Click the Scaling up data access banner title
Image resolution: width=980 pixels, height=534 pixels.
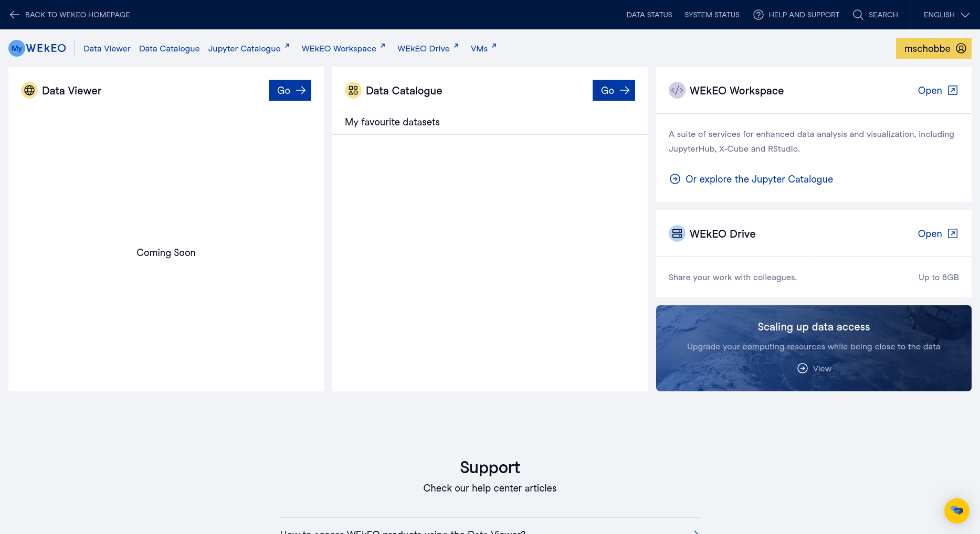click(x=814, y=327)
